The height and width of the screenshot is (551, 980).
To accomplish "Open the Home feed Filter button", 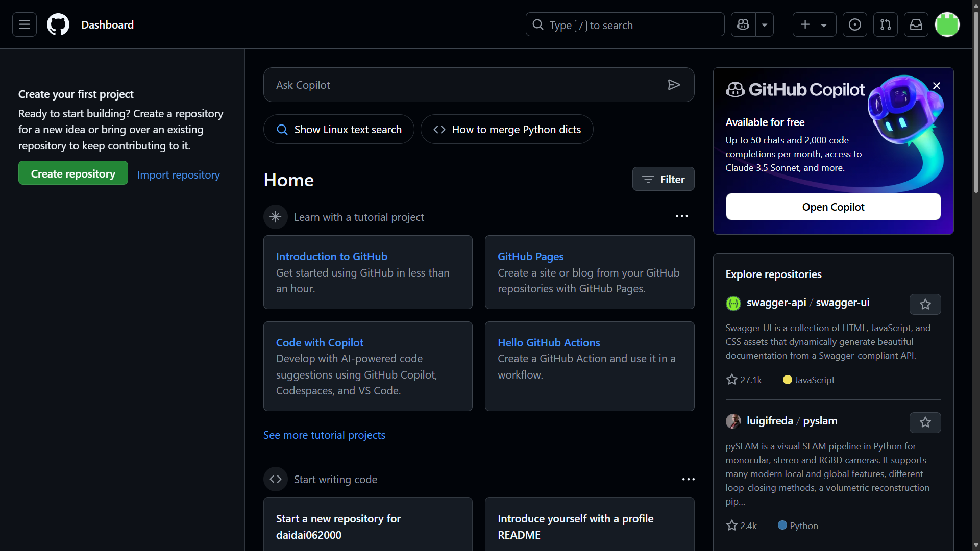I will (663, 179).
